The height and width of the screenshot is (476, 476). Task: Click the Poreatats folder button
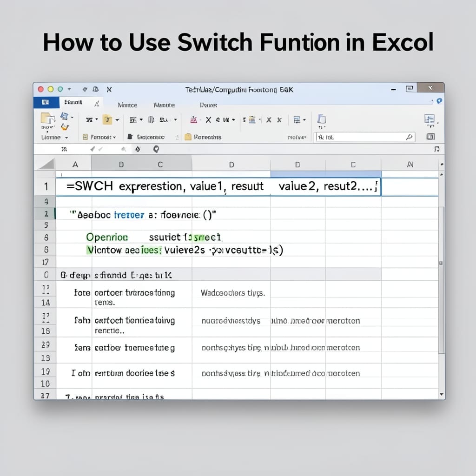(x=203, y=137)
